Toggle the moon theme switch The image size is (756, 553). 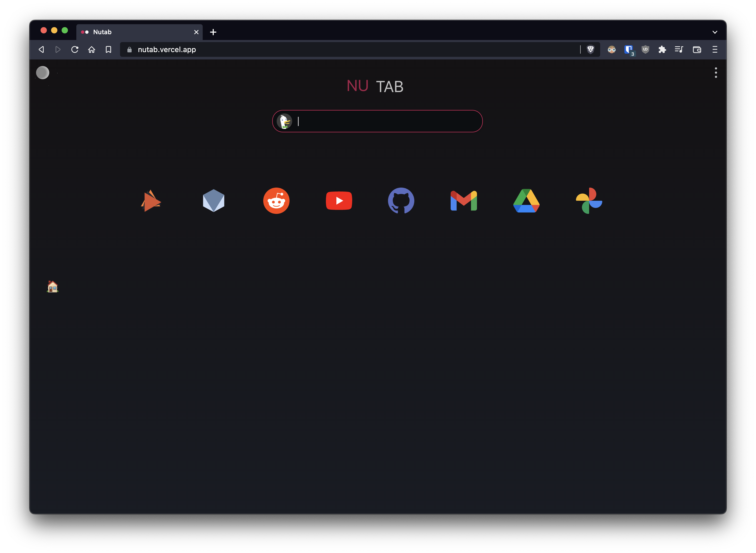point(43,73)
